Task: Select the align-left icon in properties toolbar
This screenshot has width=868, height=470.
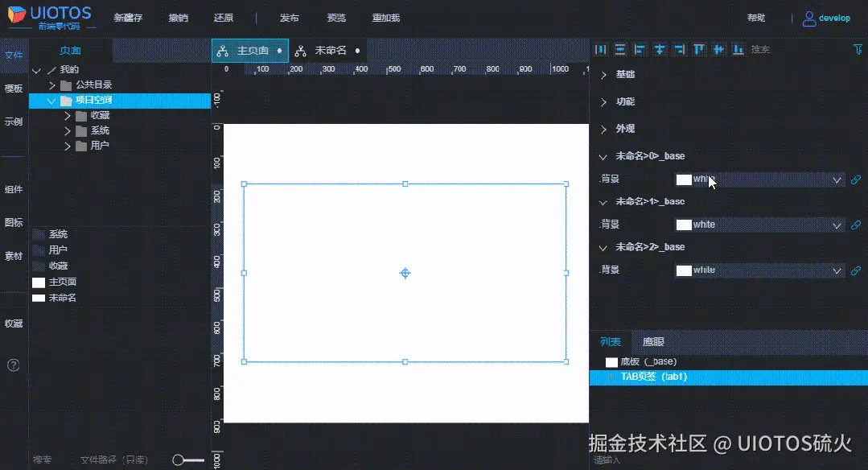Action: [x=640, y=49]
